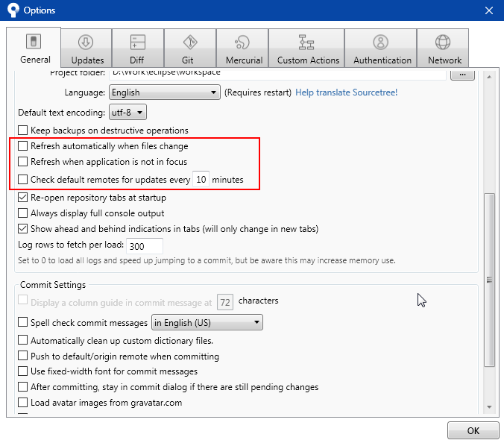The width and height of the screenshot is (504, 443).
Task: Click the vertical scrollbar thumb
Action: coord(489,280)
